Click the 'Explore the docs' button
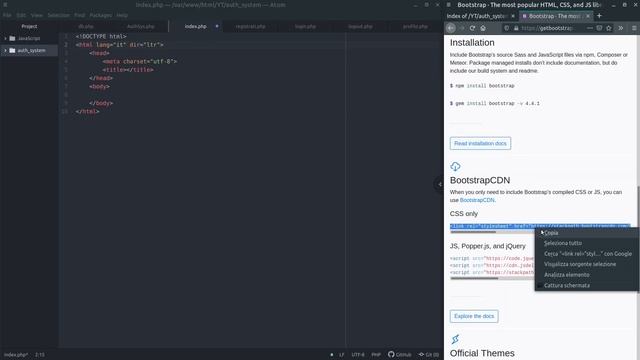Screen dimensions: 640x360 coord(474,316)
